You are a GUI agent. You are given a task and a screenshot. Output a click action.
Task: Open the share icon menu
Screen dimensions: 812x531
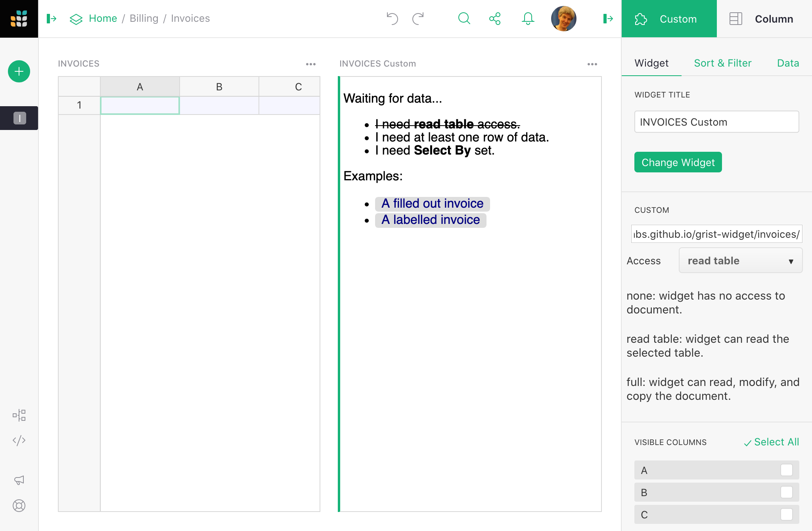(495, 19)
